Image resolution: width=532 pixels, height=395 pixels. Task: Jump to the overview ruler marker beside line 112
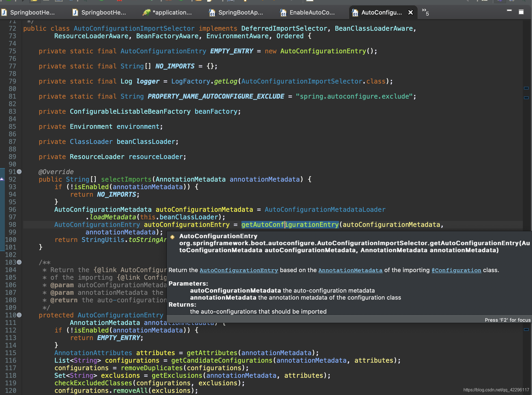[x=526, y=330]
